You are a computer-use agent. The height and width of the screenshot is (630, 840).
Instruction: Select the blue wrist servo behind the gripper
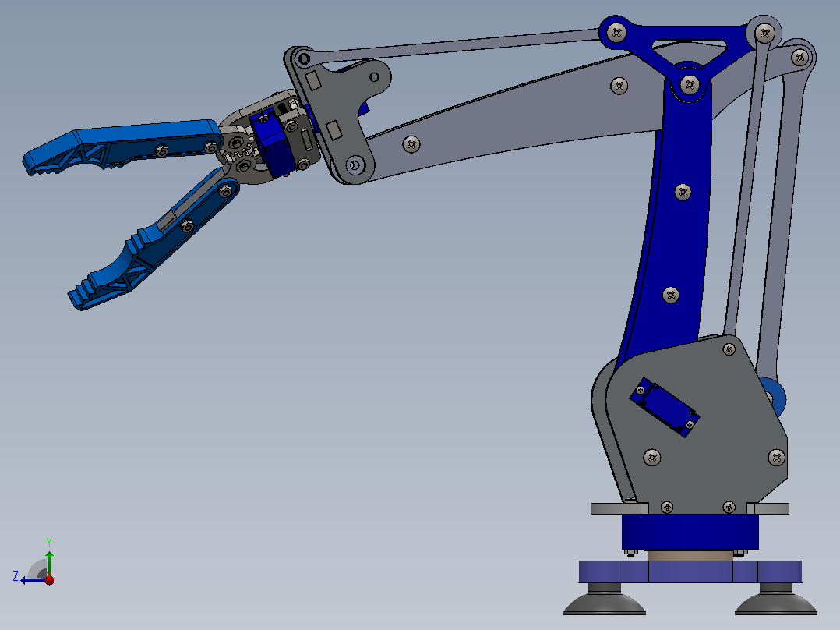[x=272, y=142]
